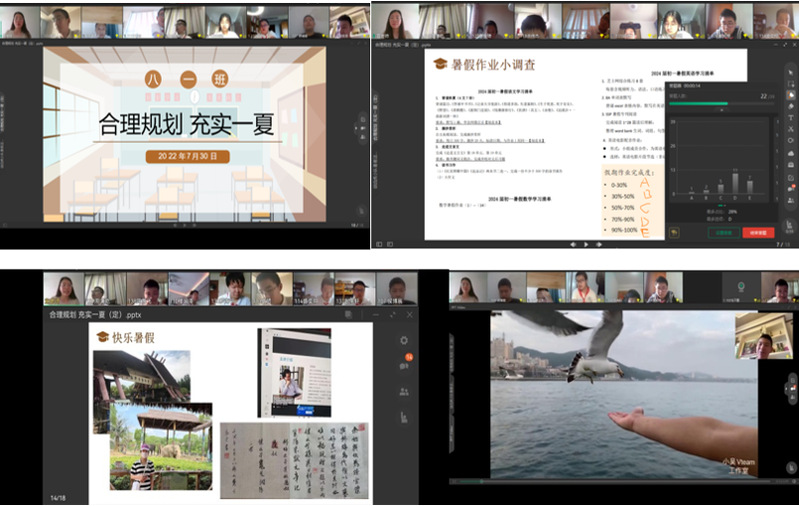
Task: Click picture-in-picture speaker video over seagull scene
Action: click(763, 336)
